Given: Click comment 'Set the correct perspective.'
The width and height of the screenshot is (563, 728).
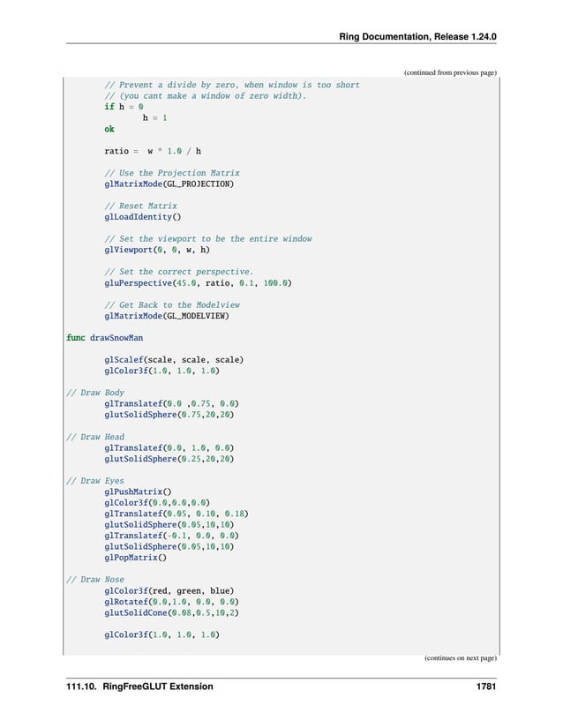Looking at the screenshot, I should pos(178,272).
